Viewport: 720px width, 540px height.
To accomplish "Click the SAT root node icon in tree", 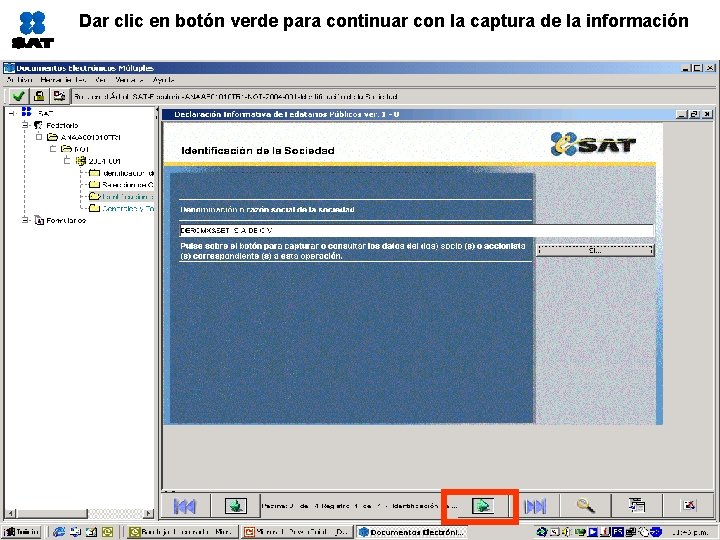I will click(27, 112).
